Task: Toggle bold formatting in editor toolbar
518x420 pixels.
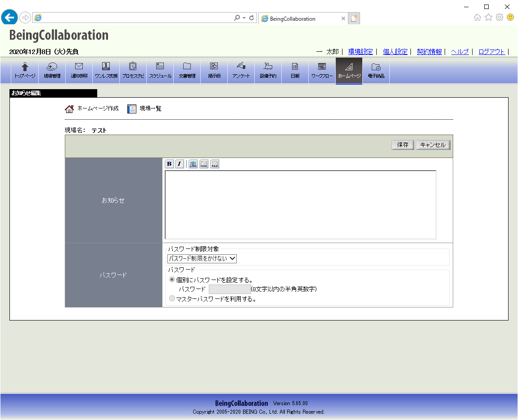Action: tap(169, 164)
